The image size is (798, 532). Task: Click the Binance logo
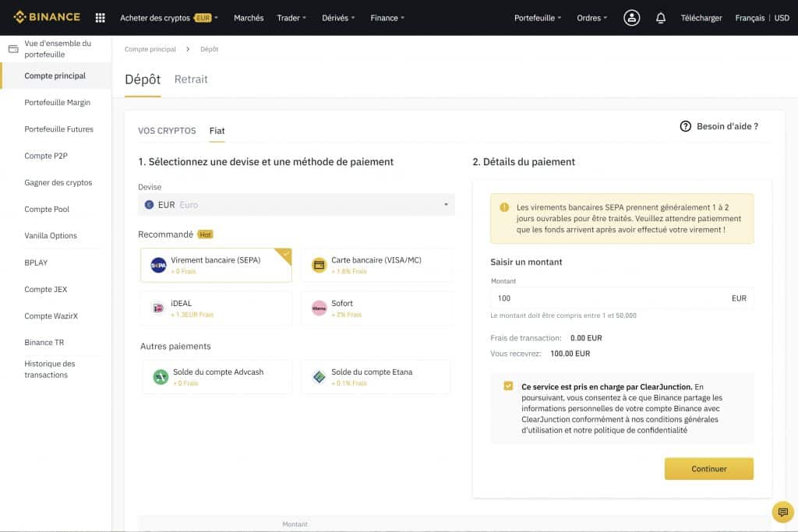pos(47,16)
